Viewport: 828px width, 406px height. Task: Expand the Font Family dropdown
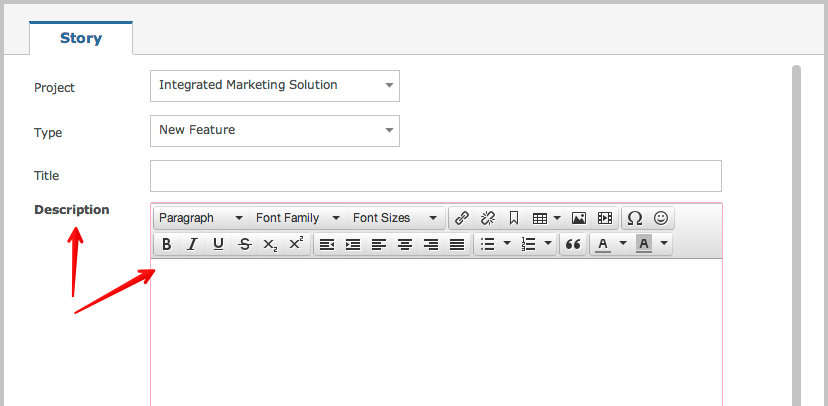coord(297,218)
